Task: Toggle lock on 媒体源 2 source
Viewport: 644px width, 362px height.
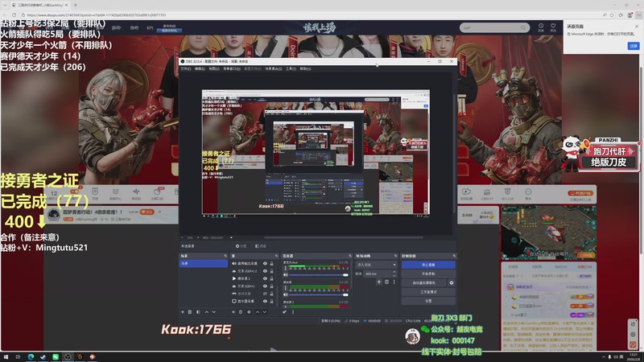Action: tap(271, 278)
